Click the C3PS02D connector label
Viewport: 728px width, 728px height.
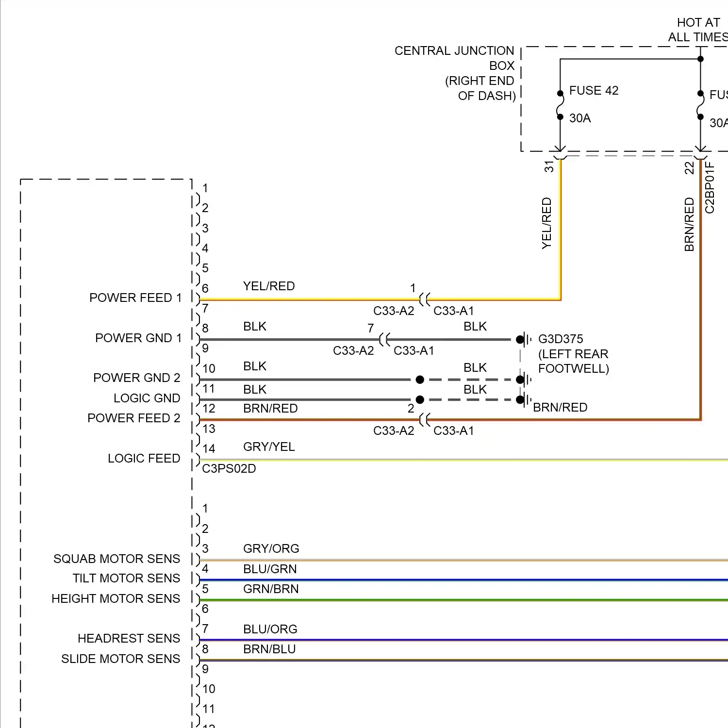(x=229, y=468)
